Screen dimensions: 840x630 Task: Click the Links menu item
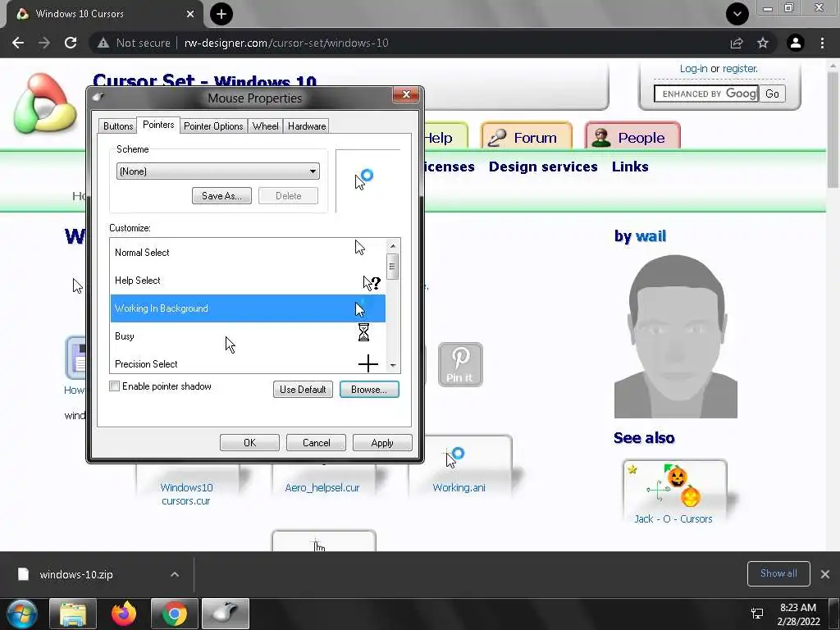(x=630, y=167)
